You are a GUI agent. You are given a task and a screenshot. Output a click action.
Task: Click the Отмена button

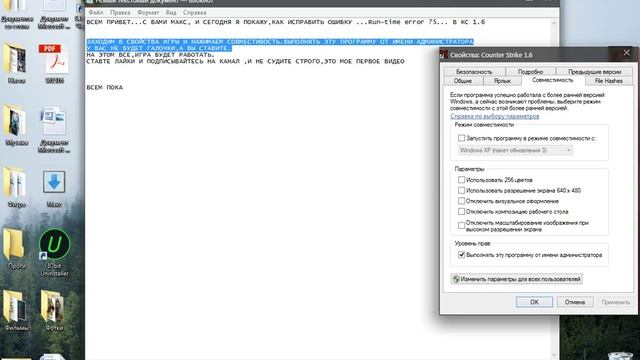[575, 302]
